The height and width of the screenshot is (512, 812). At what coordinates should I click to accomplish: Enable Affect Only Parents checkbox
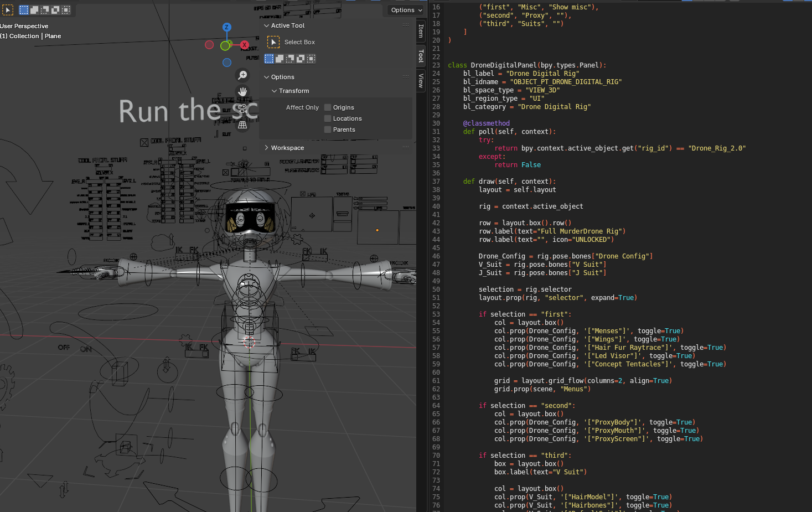328,130
